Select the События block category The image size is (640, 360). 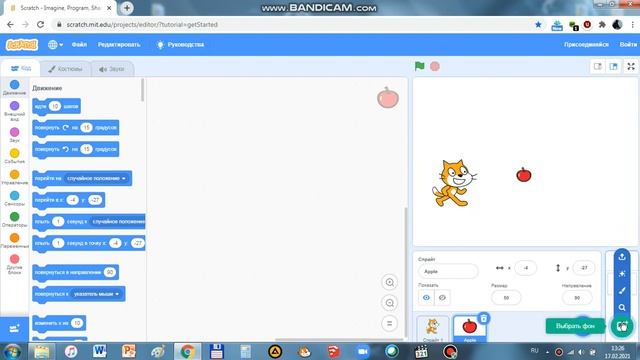point(14,156)
